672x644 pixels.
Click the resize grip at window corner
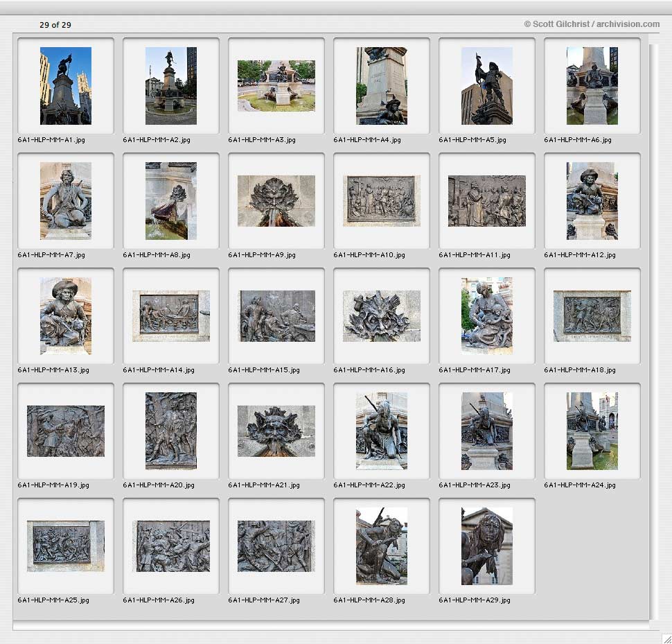coord(666,639)
